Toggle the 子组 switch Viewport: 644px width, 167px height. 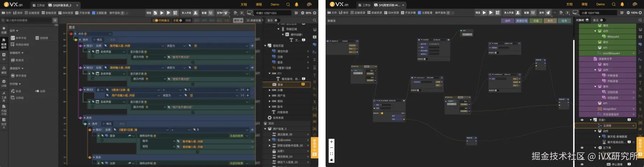[181, 20]
